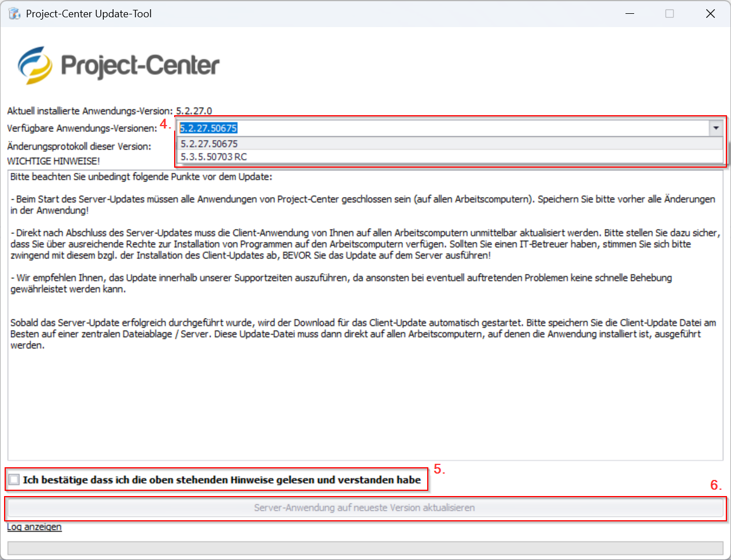
Task: Click inside the update notes text area
Action: tap(365, 403)
